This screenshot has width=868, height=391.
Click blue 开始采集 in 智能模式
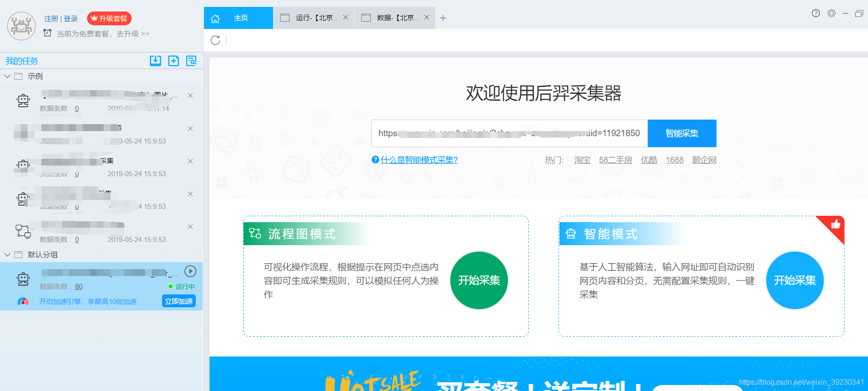tap(795, 280)
